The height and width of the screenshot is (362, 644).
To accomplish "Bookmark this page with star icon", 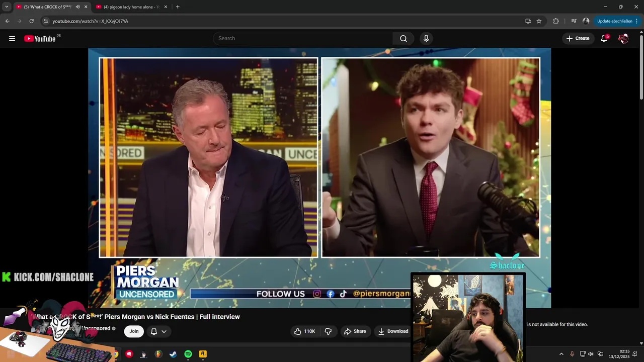I will tap(539, 21).
